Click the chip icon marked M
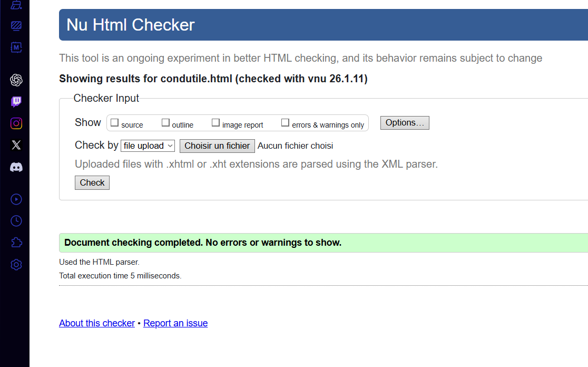The height and width of the screenshot is (367, 588). click(16, 47)
